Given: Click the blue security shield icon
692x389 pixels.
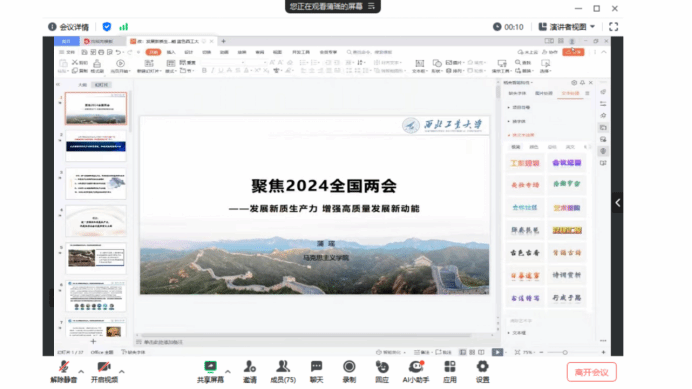Looking at the screenshot, I should tap(107, 27).
